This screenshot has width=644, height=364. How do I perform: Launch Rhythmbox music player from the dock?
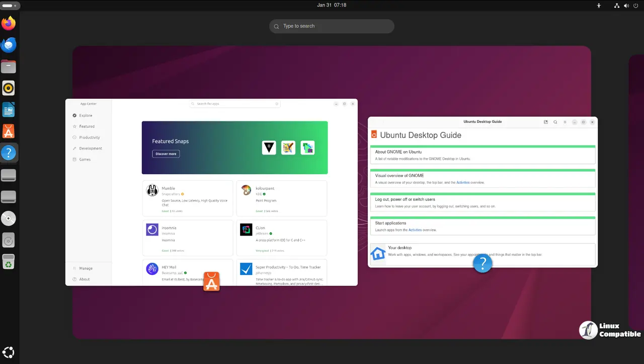click(x=9, y=88)
